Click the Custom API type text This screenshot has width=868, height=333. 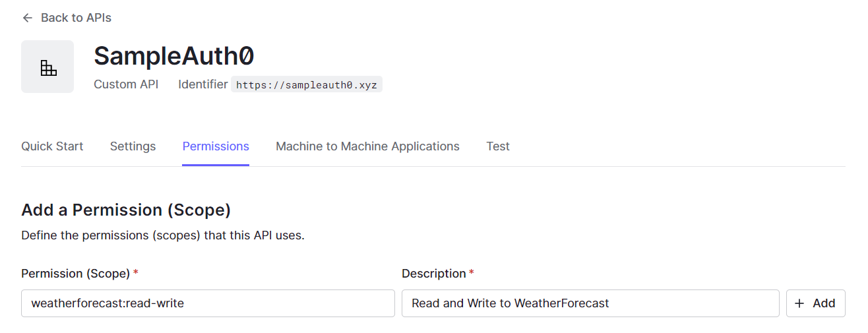126,84
